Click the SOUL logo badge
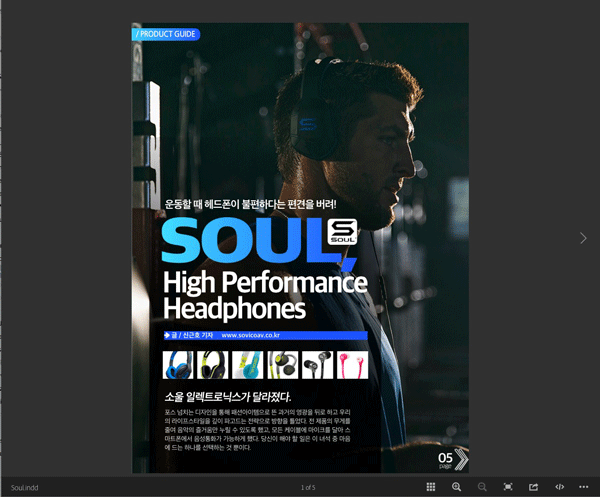 [x=342, y=232]
